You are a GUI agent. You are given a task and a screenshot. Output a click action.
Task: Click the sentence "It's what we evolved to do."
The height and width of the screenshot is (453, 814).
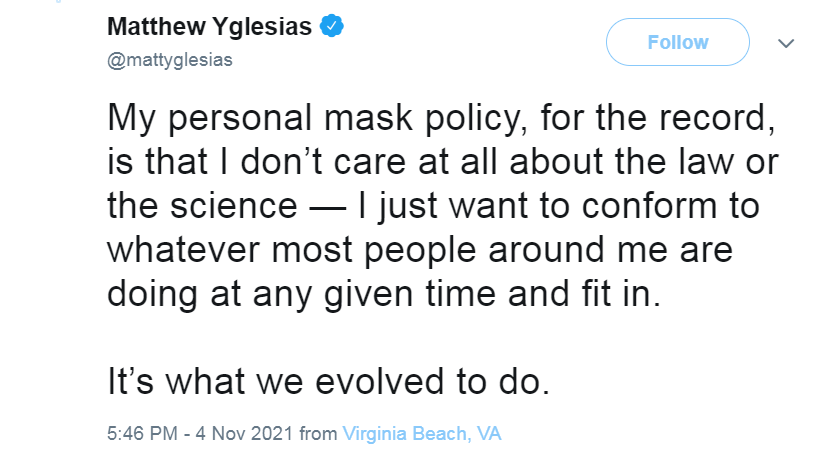point(328,381)
